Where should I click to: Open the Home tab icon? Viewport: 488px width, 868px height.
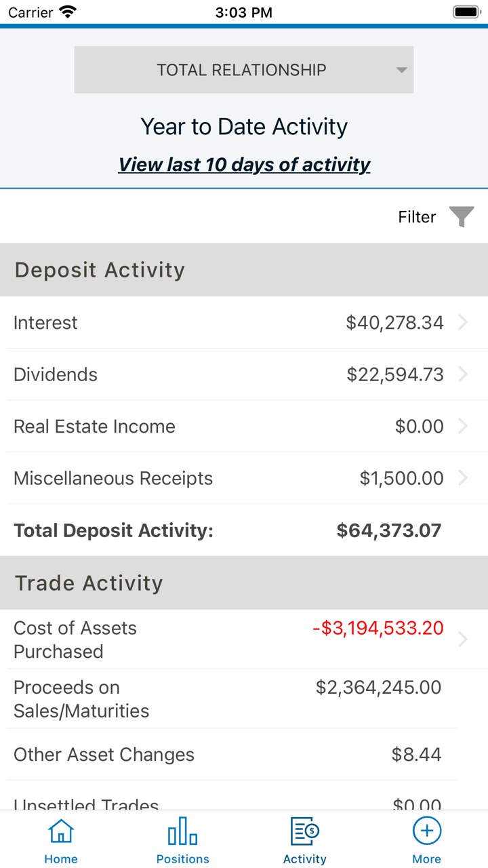pyautogui.click(x=61, y=831)
